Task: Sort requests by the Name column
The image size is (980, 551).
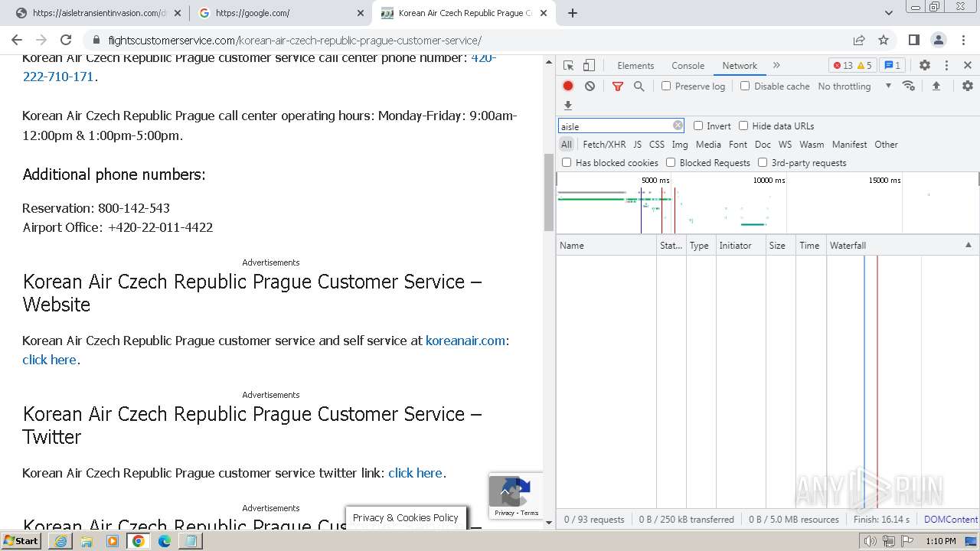Action: (x=606, y=245)
